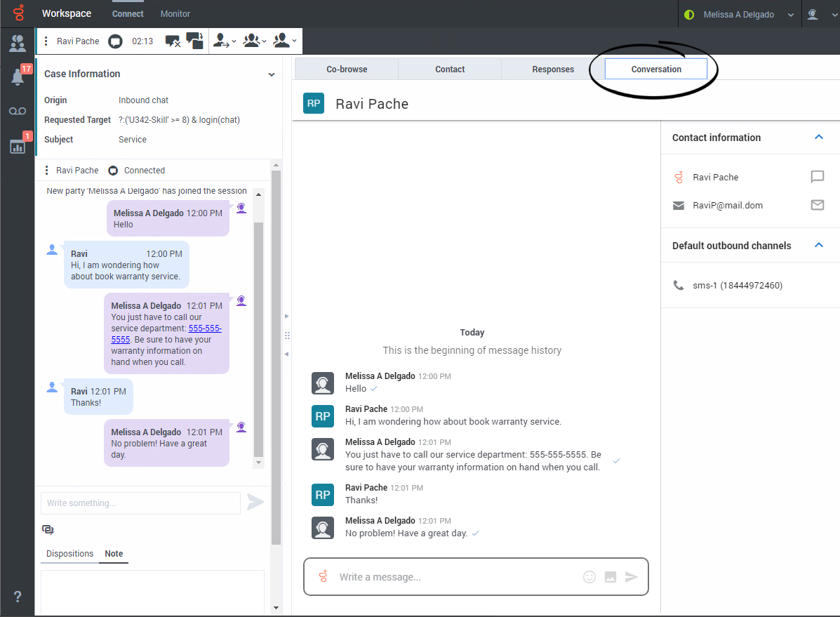Collapse the Default outbound channels section
Viewport: 840px width, 617px height.
[x=818, y=246]
